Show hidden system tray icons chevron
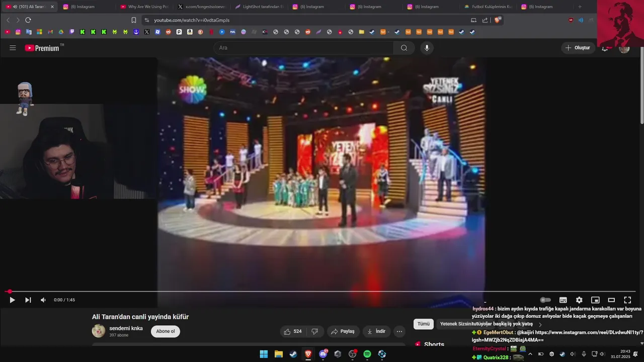Screen dimensions: 644x362 pyautogui.click(x=530, y=354)
